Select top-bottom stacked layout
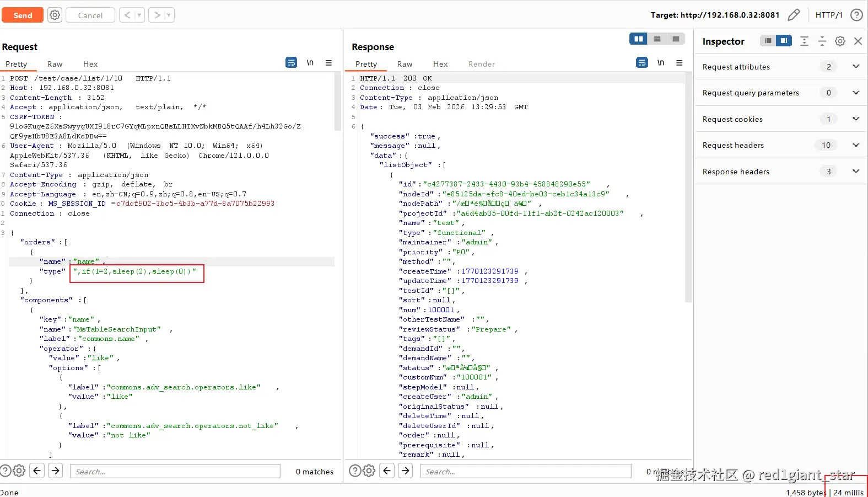The image size is (868, 497). tap(657, 39)
